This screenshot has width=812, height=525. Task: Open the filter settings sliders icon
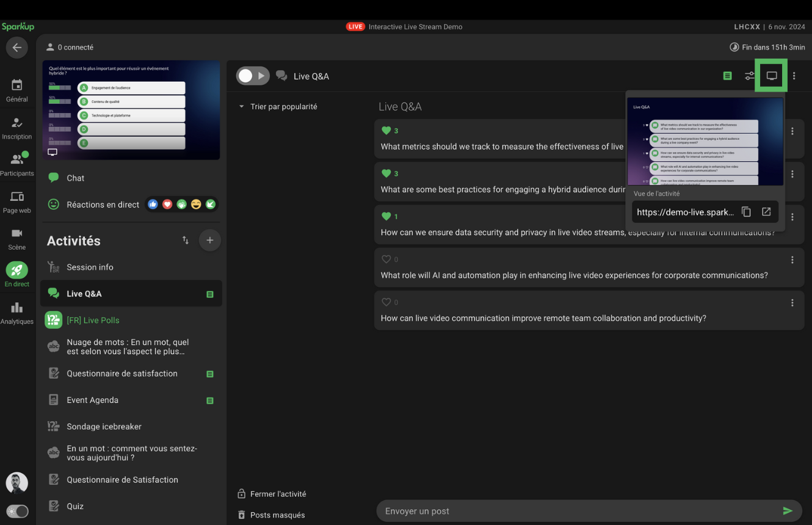point(749,76)
